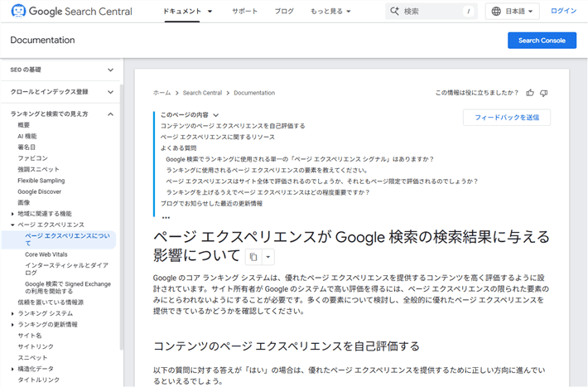Expand 地域に関連する機能 tree item
The width and height of the screenshot is (588, 387).
[12, 214]
